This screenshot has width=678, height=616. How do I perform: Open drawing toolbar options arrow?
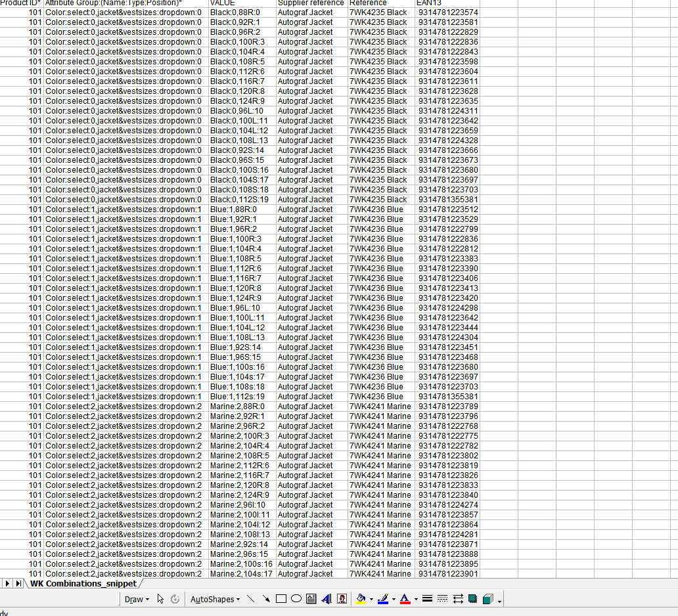499,601
